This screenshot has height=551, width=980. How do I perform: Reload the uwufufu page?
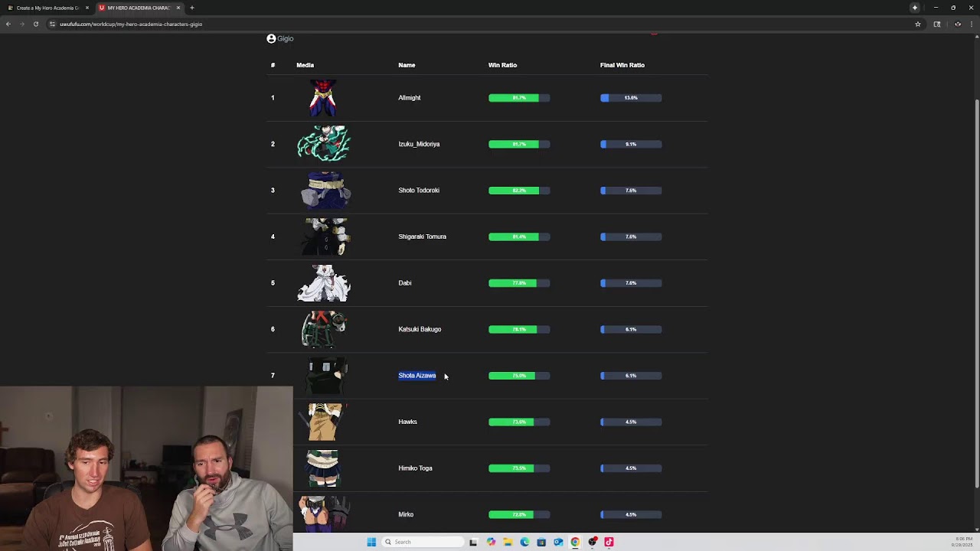click(35, 24)
